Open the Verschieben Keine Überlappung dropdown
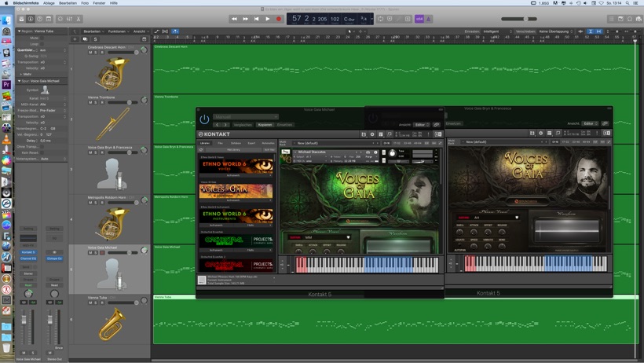The width and height of the screenshot is (644, 363). click(556, 31)
